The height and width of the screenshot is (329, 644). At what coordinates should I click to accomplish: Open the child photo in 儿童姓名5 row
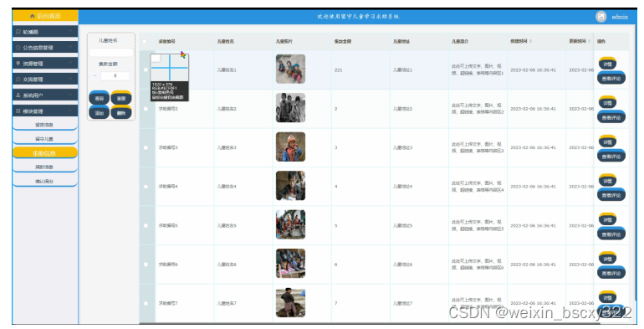tap(290, 224)
